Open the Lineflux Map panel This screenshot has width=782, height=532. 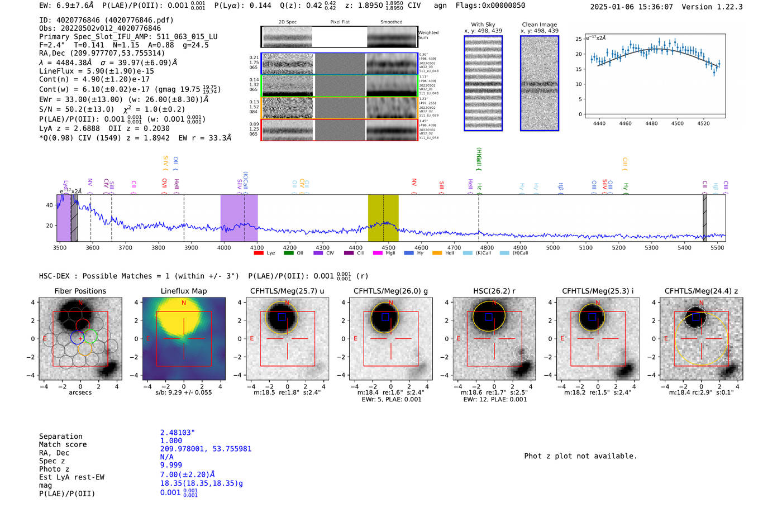click(x=184, y=339)
